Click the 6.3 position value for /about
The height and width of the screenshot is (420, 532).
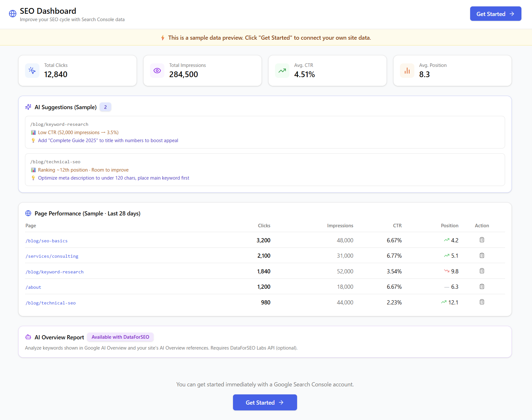[x=455, y=287]
